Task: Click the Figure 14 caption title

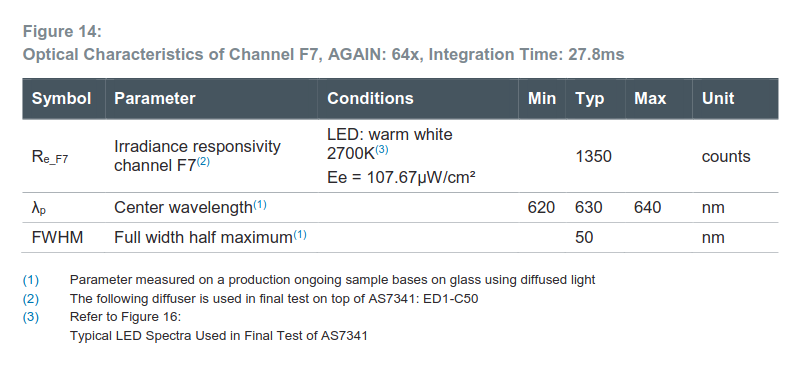Action: [62, 31]
